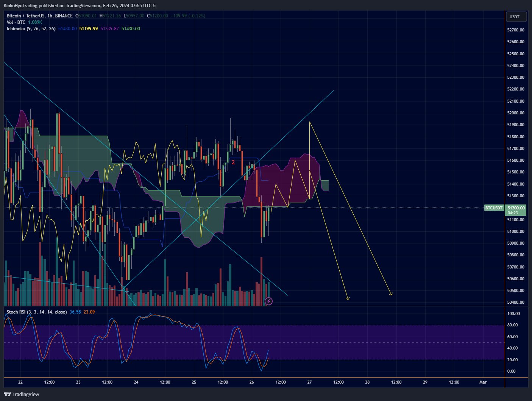Click the Stoch RSI orange value 23.09

point(89,312)
